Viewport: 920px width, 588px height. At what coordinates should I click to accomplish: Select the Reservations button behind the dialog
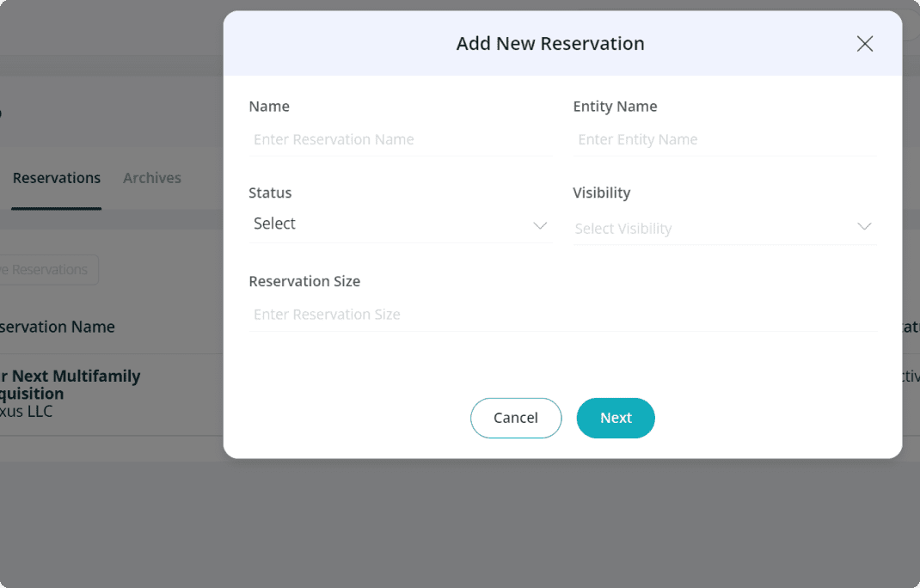tap(47, 269)
